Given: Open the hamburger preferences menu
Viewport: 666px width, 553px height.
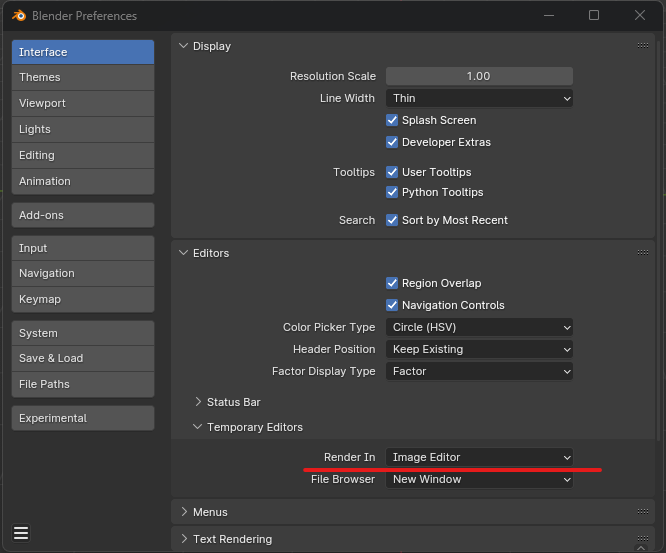Looking at the screenshot, I should click(21, 533).
